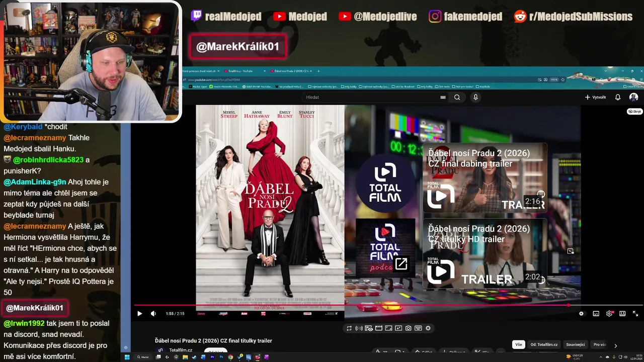Open the player settings gear
Screen dimensions: 644x362
tap(609, 314)
